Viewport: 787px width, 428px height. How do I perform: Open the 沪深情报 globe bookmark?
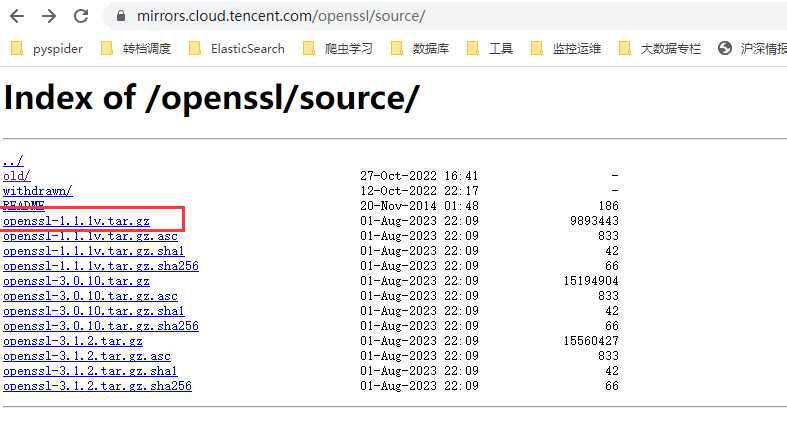pyautogui.click(x=752, y=49)
